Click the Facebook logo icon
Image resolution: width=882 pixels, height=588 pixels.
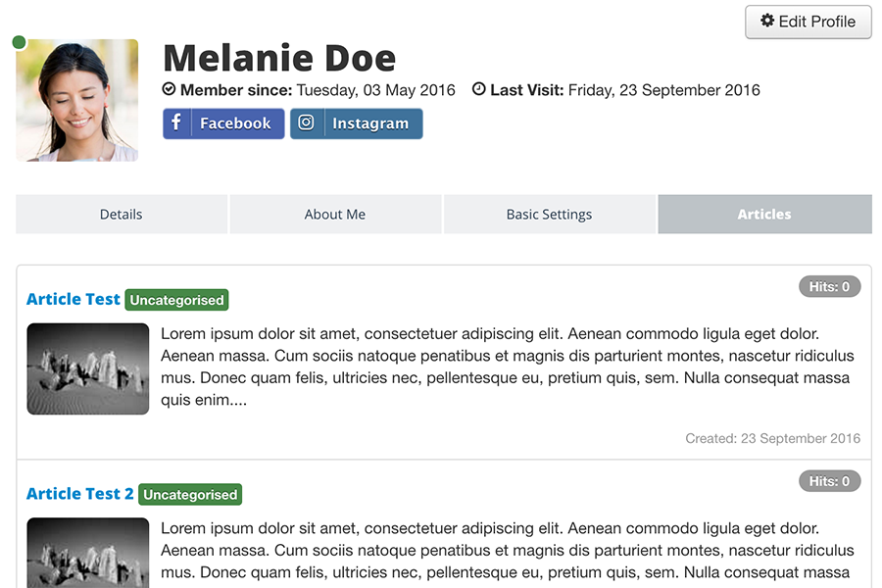point(176,122)
